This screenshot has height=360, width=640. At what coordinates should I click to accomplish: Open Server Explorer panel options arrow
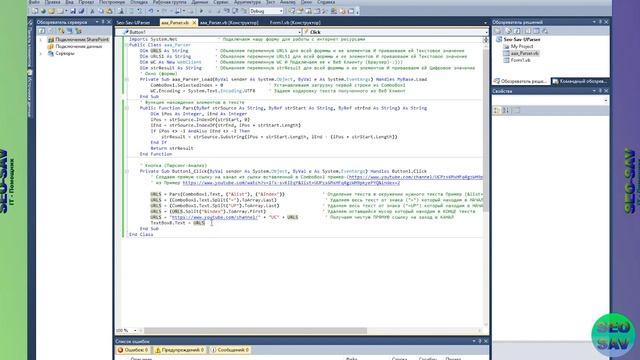(x=97, y=22)
